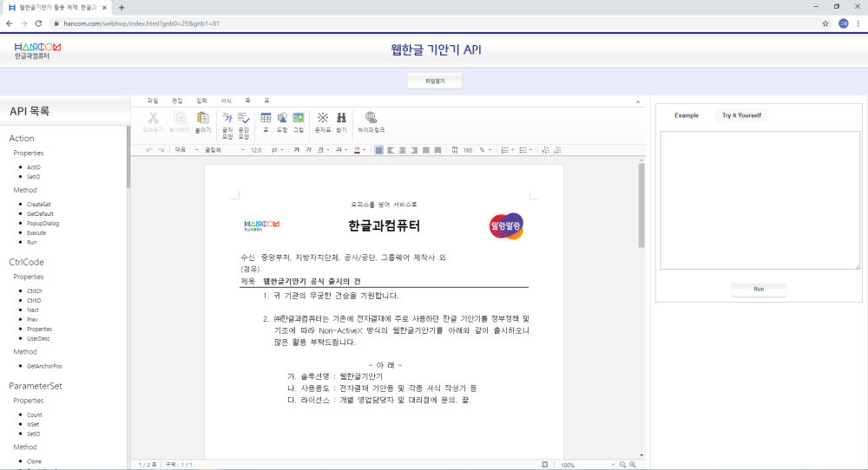Click the page view icon in status bar

(x=545, y=465)
